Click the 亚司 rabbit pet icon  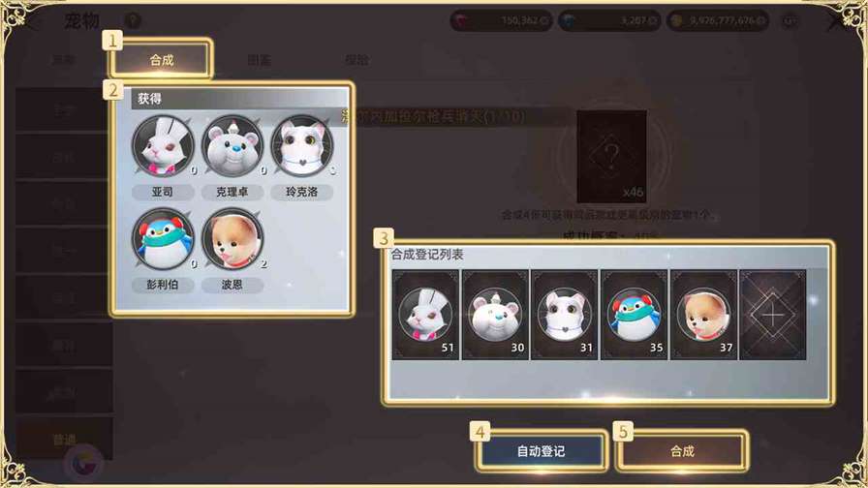(x=164, y=146)
